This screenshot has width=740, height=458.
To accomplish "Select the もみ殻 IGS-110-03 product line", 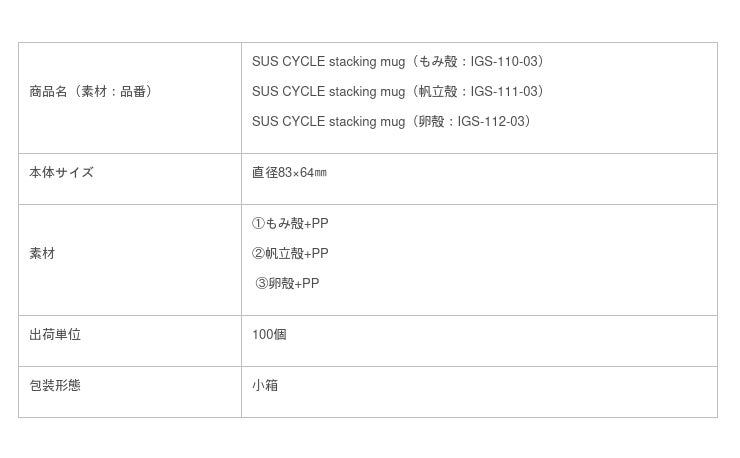I will tap(399, 62).
